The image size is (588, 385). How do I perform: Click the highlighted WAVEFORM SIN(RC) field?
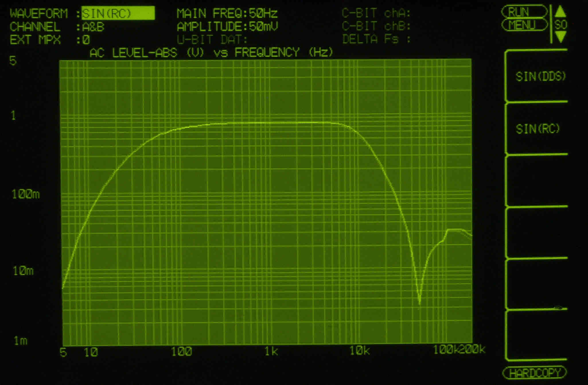click(118, 13)
